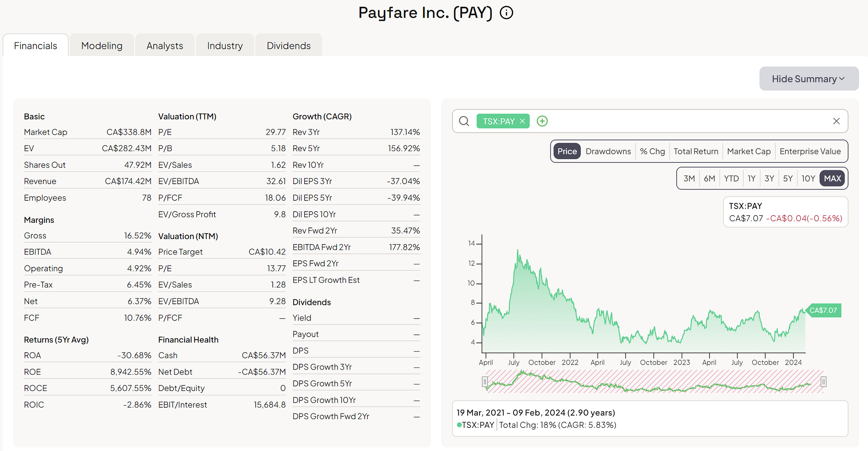This screenshot has height=451, width=868.
Task: Switch to the Analysts tab
Action: tap(165, 46)
